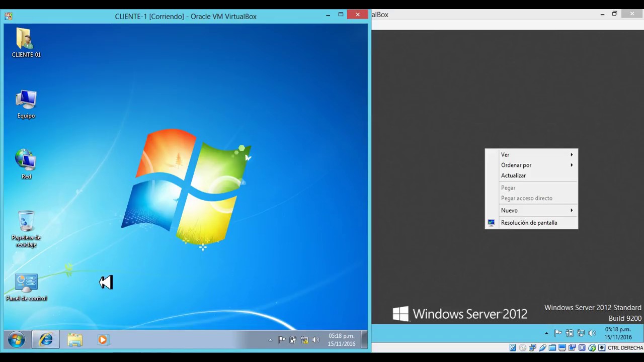Open Resolución de pantalla
This screenshot has height=362, width=644.
point(531,223)
